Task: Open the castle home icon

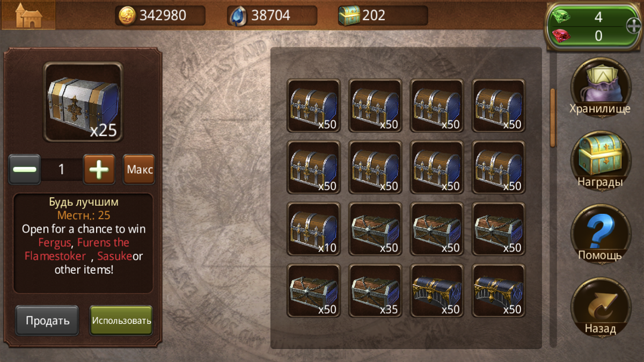Action: pos(28,15)
